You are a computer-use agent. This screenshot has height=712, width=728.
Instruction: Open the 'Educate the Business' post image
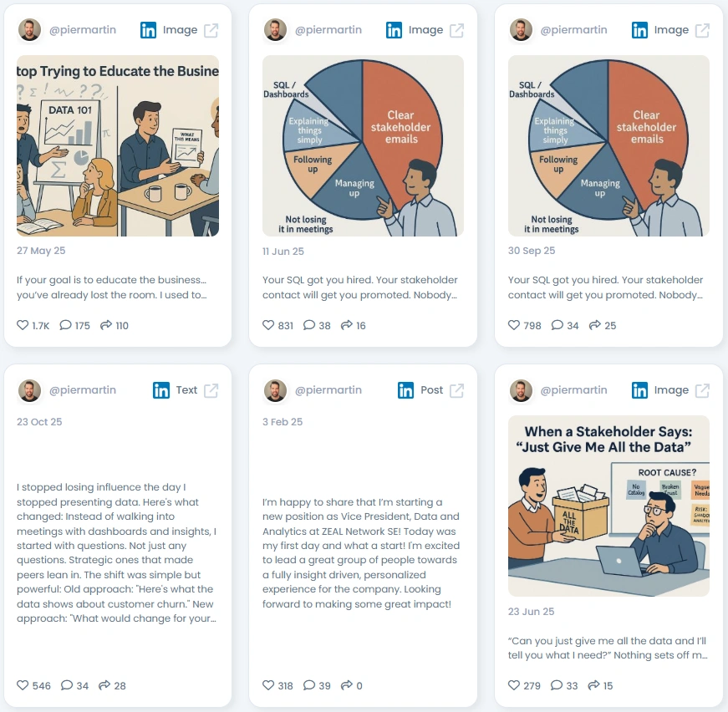click(118, 145)
